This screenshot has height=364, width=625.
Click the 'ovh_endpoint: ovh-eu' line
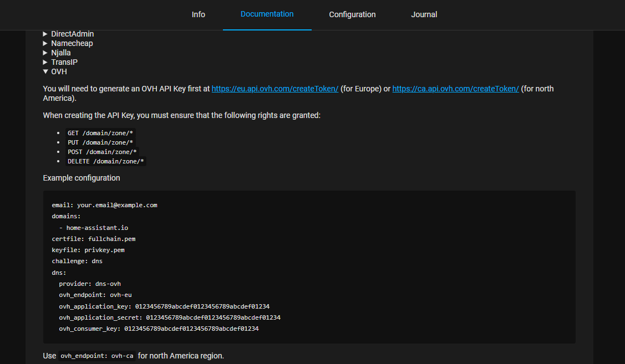[95, 295]
